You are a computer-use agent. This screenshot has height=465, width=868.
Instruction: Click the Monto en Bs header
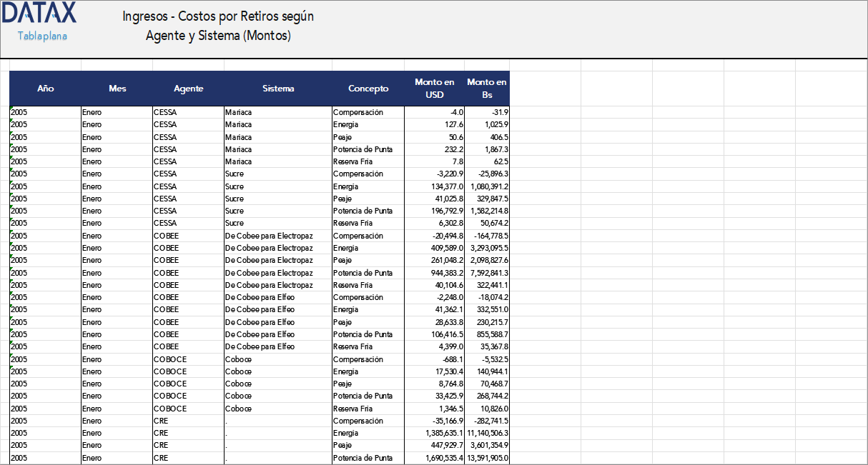(x=487, y=89)
